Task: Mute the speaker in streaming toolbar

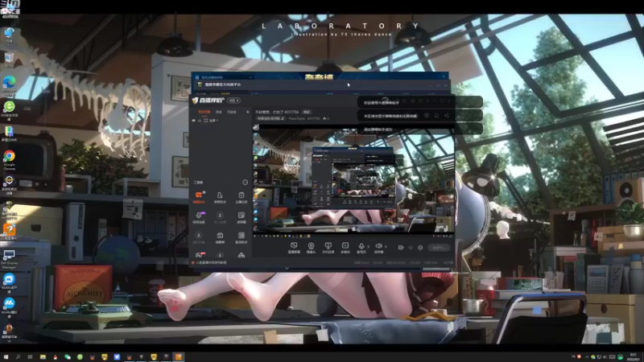Action: click(378, 247)
